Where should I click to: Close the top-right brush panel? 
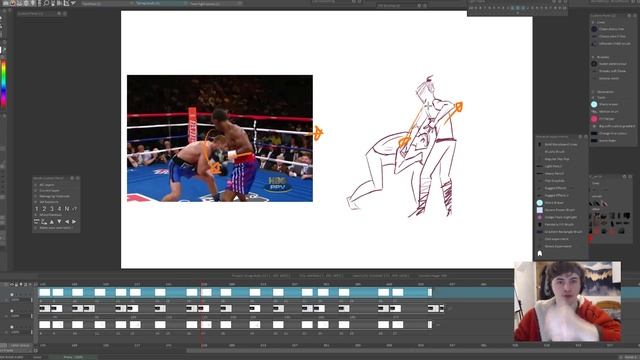(635, 16)
